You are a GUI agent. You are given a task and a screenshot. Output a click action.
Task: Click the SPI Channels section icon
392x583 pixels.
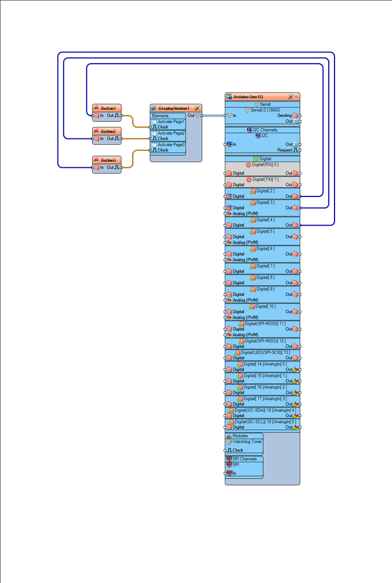[x=229, y=459]
